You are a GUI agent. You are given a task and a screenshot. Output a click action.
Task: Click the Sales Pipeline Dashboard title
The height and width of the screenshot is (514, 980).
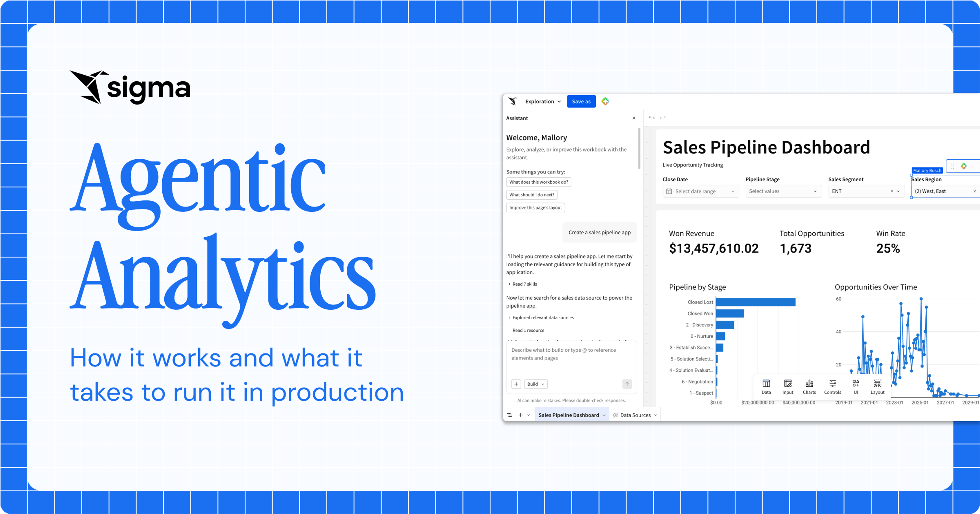(766, 148)
